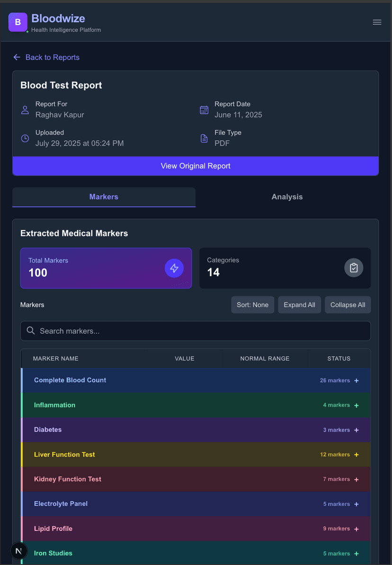Focus the Search markers input field

click(x=196, y=331)
